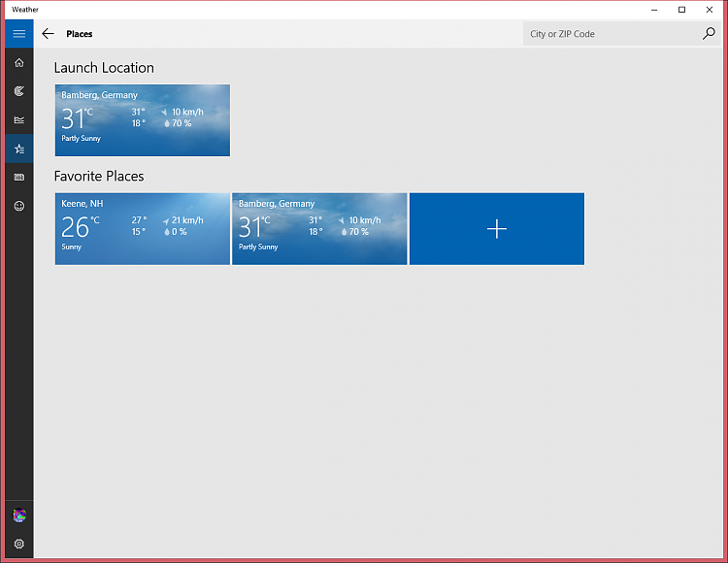
Task: Click the 26 °C temperature on Keene tile
Action: 81,227
